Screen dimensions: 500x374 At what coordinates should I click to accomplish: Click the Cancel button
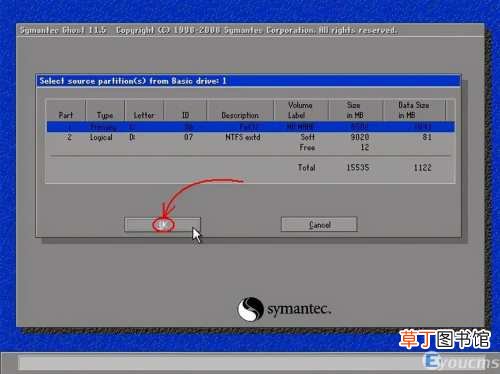319,224
